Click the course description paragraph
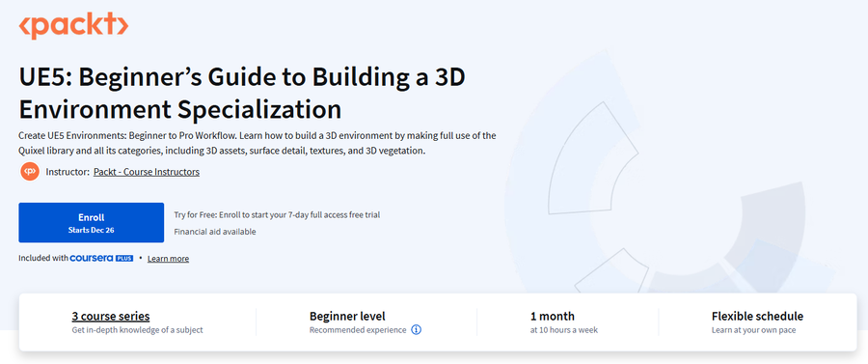868x364 pixels. [x=258, y=143]
